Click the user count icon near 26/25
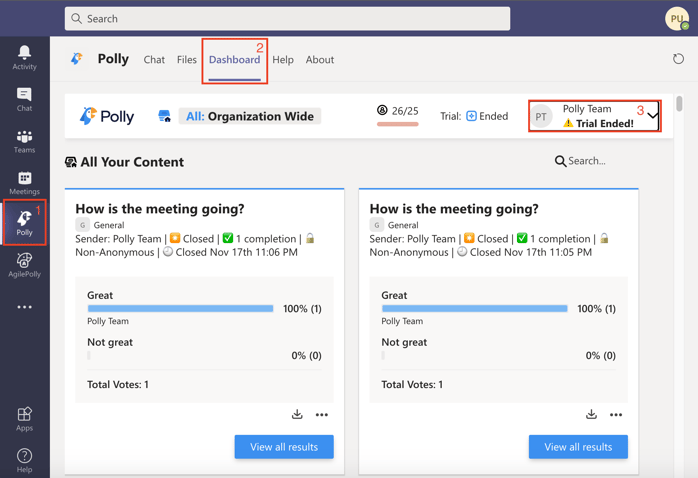 [x=382, y=110]
